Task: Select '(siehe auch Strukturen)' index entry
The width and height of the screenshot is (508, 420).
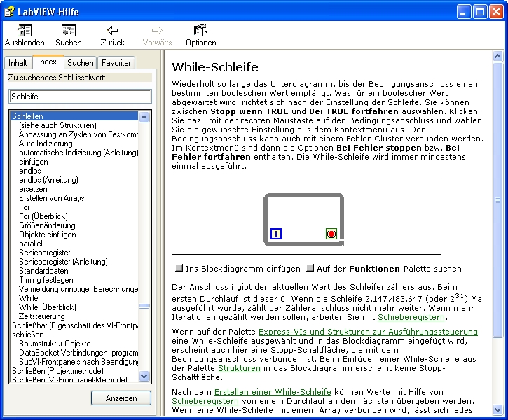Action: (57, 125)
